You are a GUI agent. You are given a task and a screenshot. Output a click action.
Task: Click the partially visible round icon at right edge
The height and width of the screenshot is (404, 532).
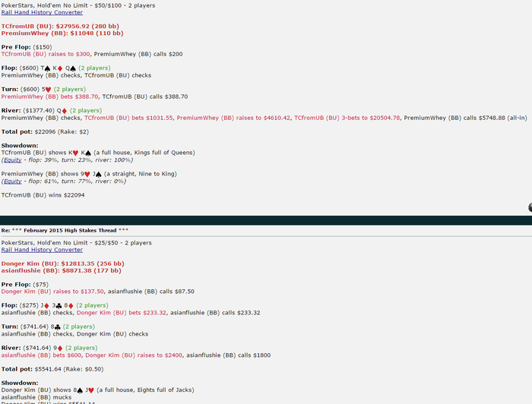coord(530,207)
